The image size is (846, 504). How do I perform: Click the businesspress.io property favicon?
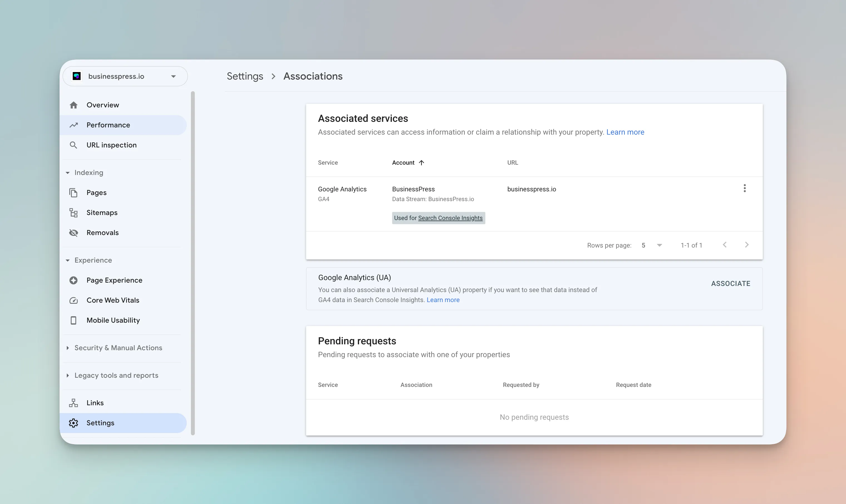(x=77, y=76)
